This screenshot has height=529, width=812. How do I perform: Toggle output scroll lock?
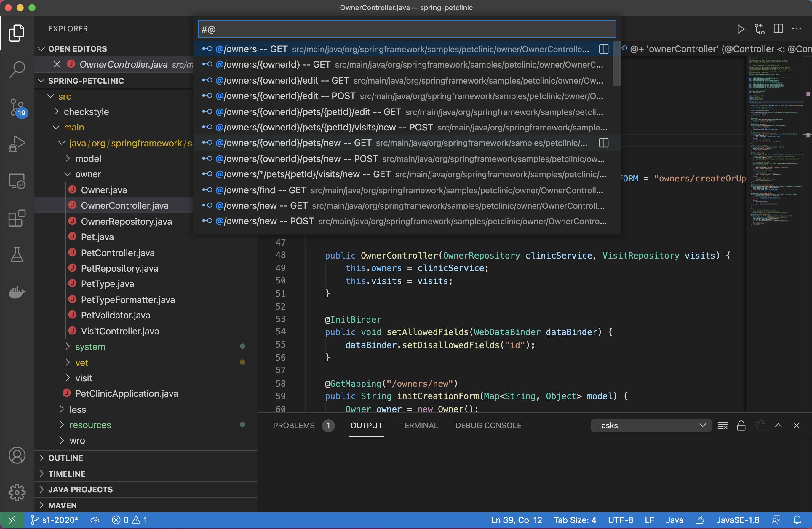[741, 425]
